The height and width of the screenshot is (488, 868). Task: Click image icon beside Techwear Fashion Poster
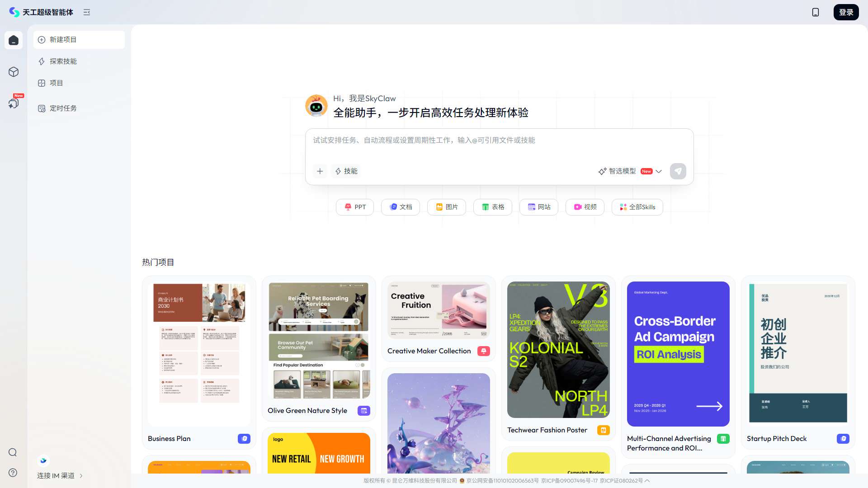point(604,430)
